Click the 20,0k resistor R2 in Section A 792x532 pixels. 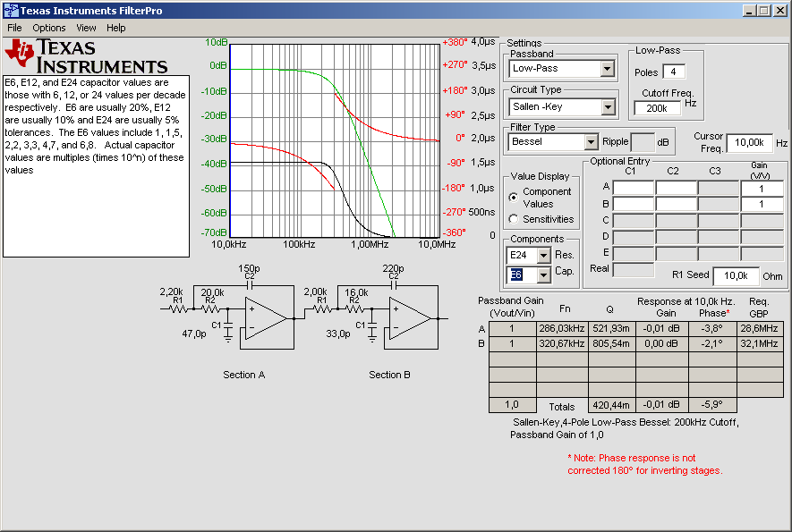pos(210,308)
